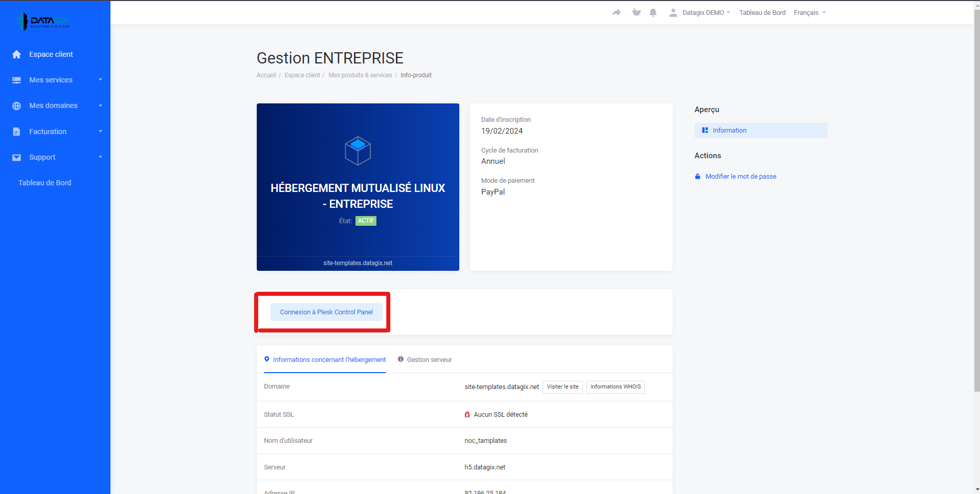Expand the Mes domaines menu arrow
980x494 pixels.
point(100,105)
